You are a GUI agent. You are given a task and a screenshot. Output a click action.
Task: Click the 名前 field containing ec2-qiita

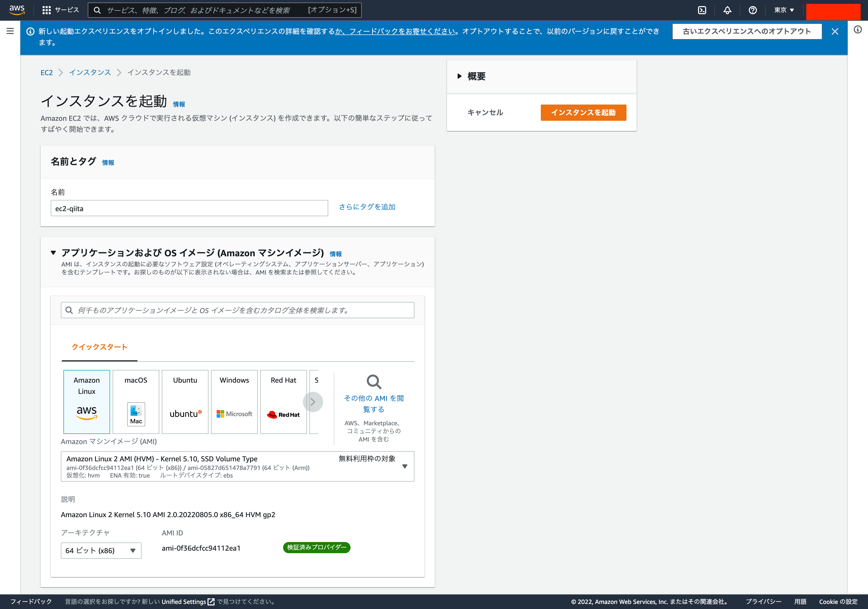[189, 208]
